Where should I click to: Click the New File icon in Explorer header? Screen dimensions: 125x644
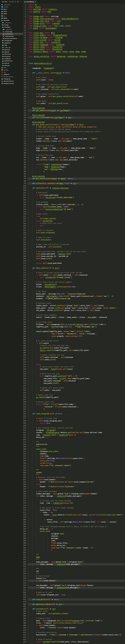tap(10, 2)
